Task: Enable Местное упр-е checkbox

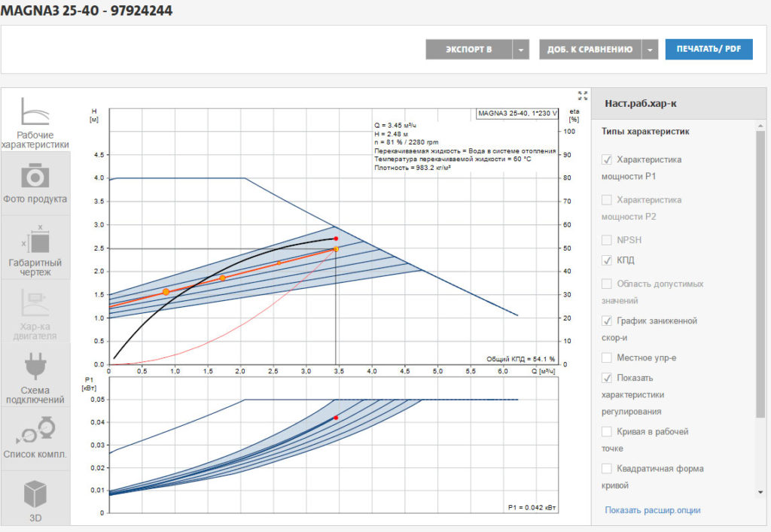Action: pyautogui.click(x=607, y=357)
